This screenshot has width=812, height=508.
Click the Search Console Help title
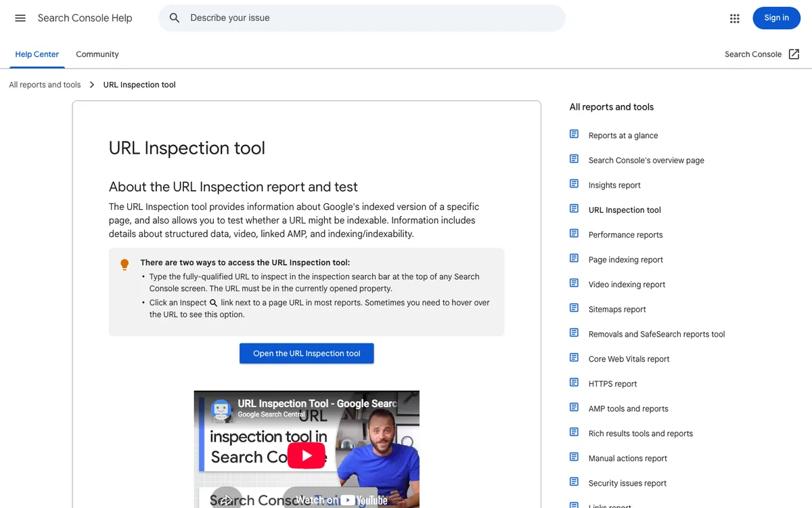(85, 18)
